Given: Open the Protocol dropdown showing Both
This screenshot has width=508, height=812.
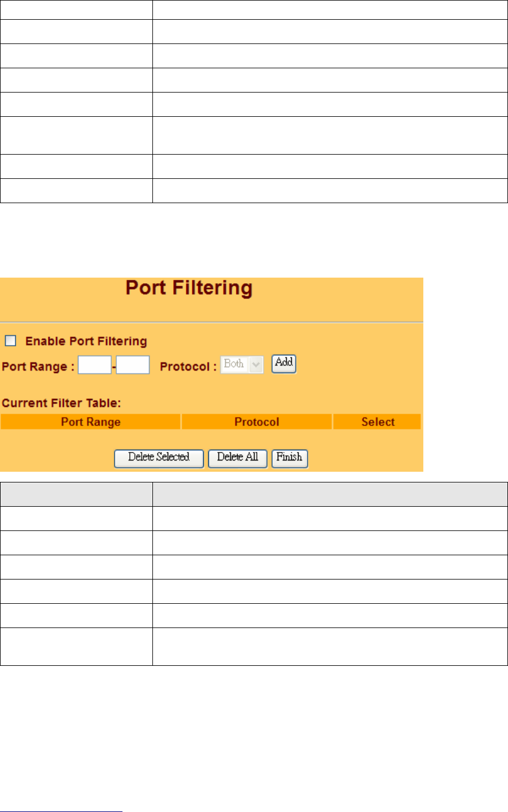Looking at the screenshot, I should pyautogui.click(x=242, y=365).
